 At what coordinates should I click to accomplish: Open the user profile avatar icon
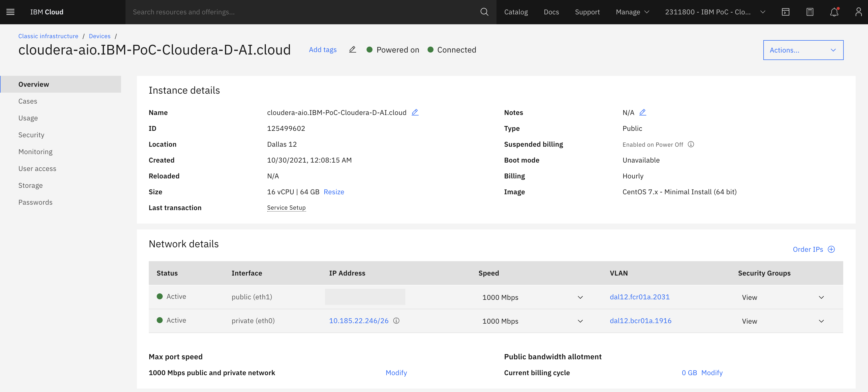858,12
